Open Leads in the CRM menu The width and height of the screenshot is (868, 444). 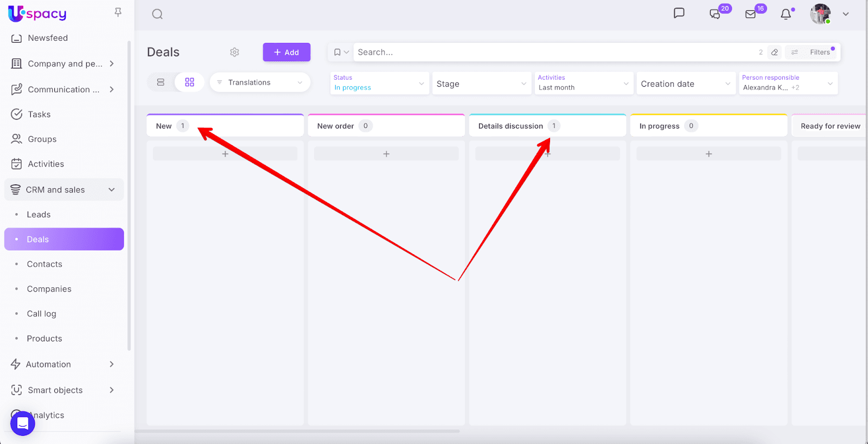(39, 215)
